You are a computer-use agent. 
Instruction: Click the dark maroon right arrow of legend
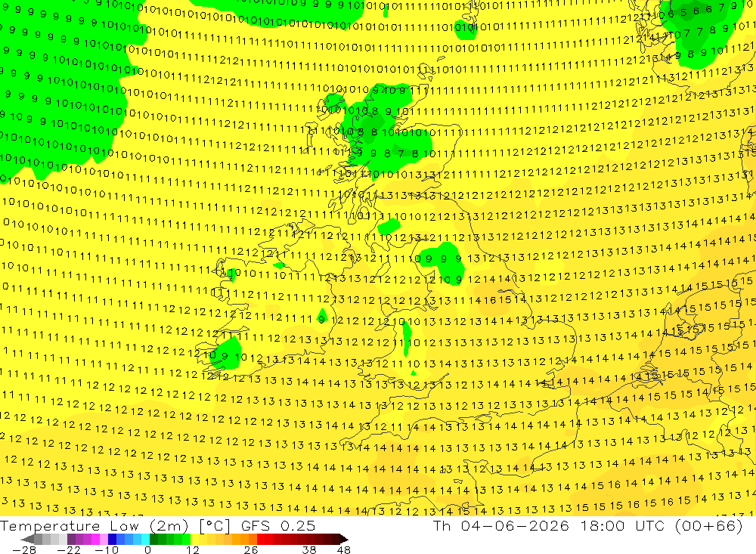(344, 540)
